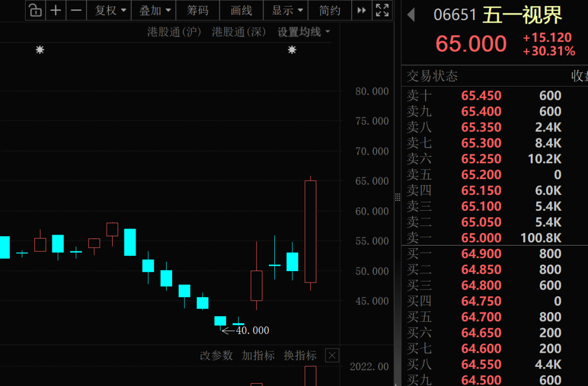
Task: Click the right sun event marker
Action: [292, 50]
